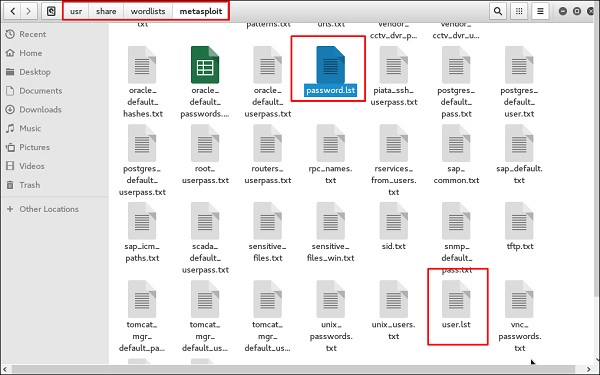Select sap_common.txt file icon

[456, 143]
